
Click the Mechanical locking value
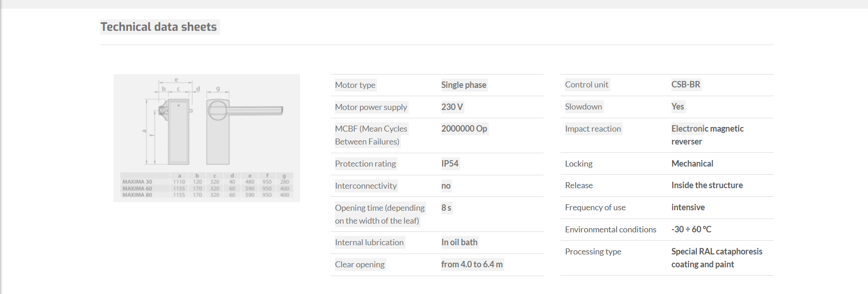692,164
